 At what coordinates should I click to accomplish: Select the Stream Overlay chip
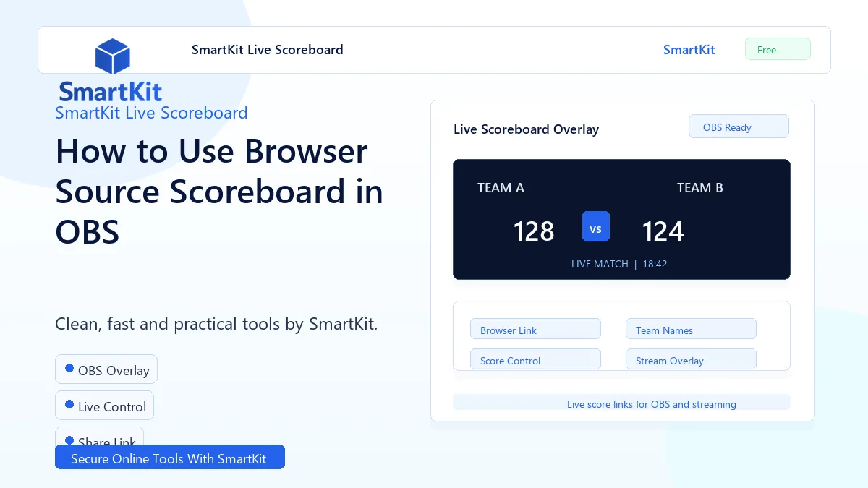click(x=691, y=359)
